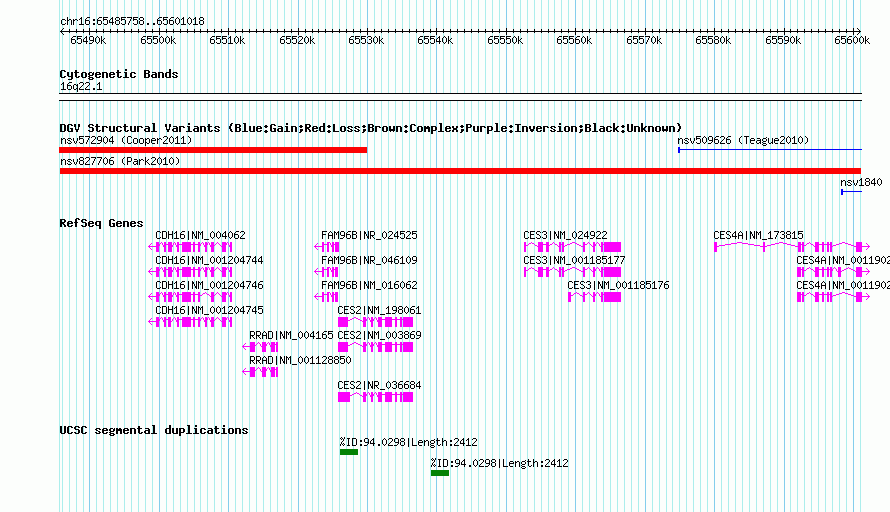
Task: Click the CDH16|NM_001204744 gene label
Action: click(x=209, y=260)
